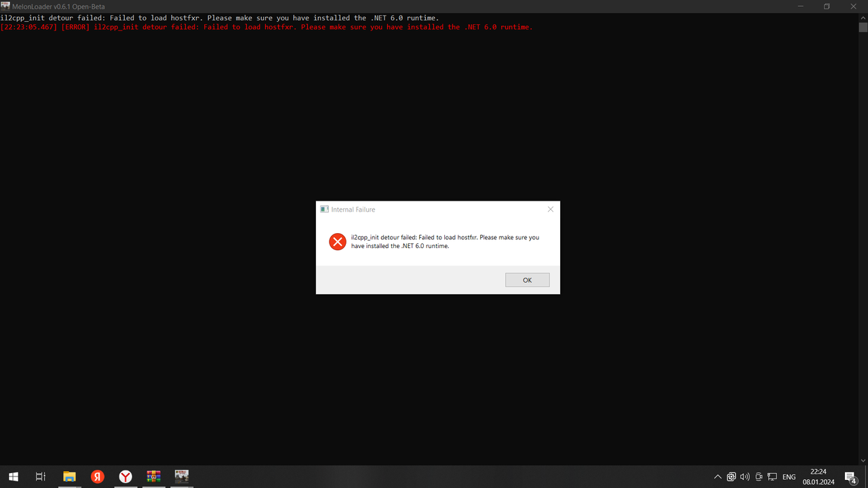This screenshot has width=868, height=488.
Task: Click the console scrollbar down arrow
Action: (x=863, y=460)
